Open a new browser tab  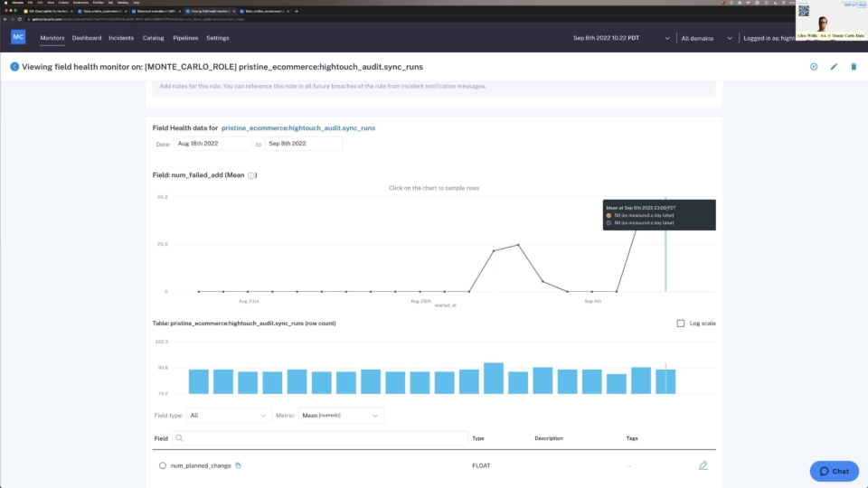coord(297,11)
